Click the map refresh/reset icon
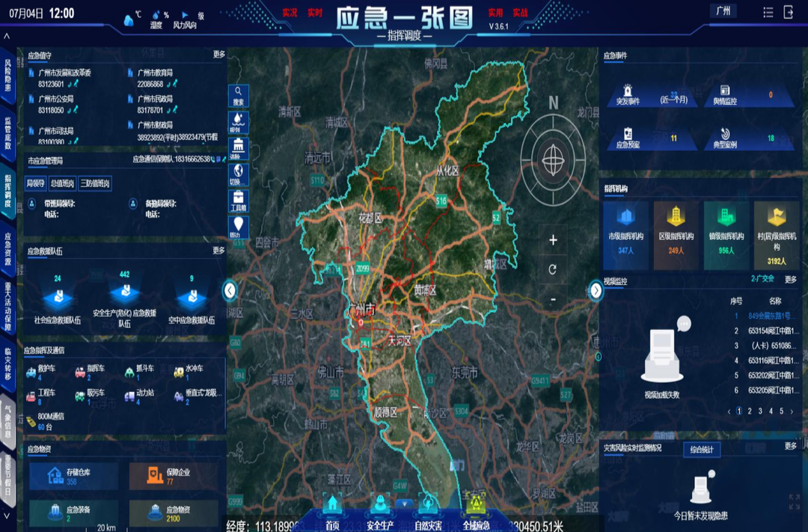808x532 pixels. [553, 269]
